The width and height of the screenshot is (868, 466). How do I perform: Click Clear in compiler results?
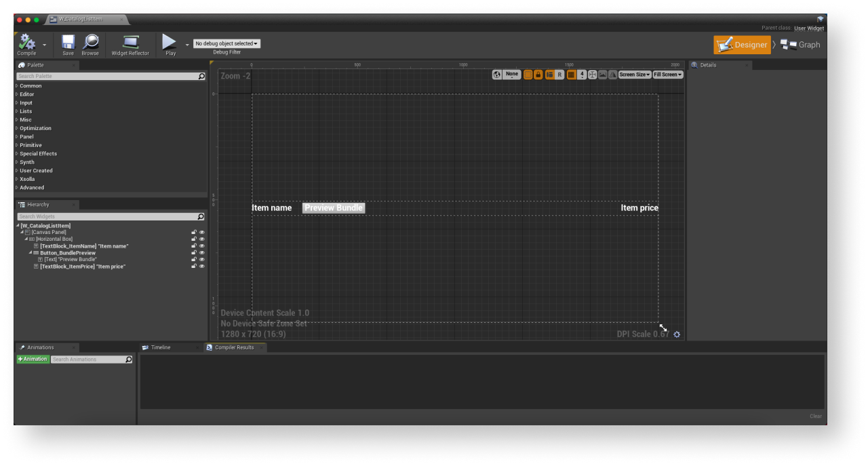click(x=815, y=416)
